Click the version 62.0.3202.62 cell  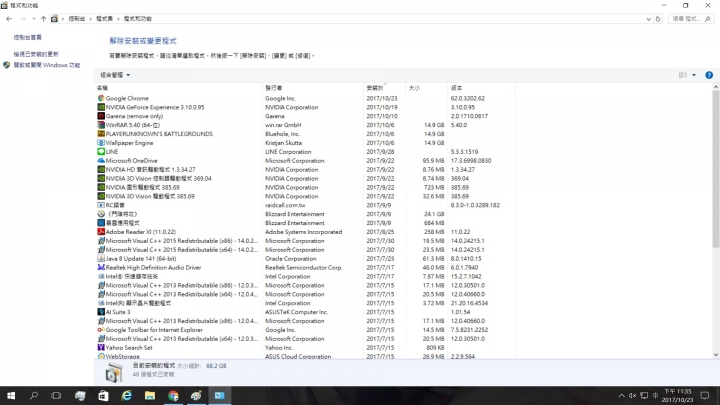pos(467,98)
